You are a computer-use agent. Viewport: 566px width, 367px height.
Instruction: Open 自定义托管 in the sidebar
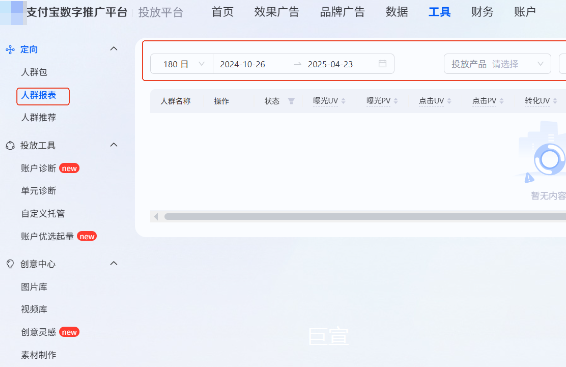pyautogui.click(x=43, y=214)
